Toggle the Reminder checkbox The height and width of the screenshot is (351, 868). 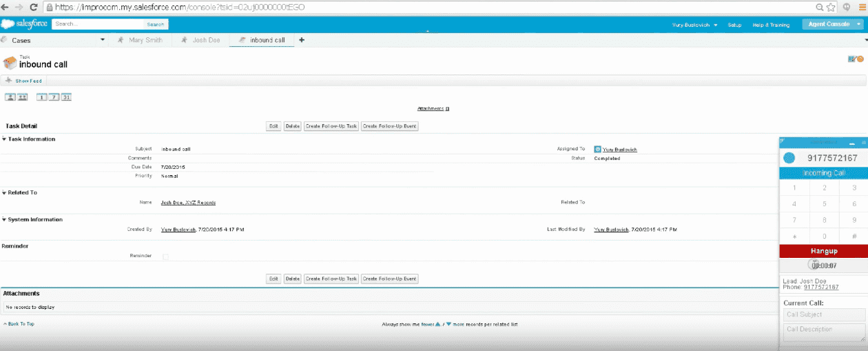165,257
